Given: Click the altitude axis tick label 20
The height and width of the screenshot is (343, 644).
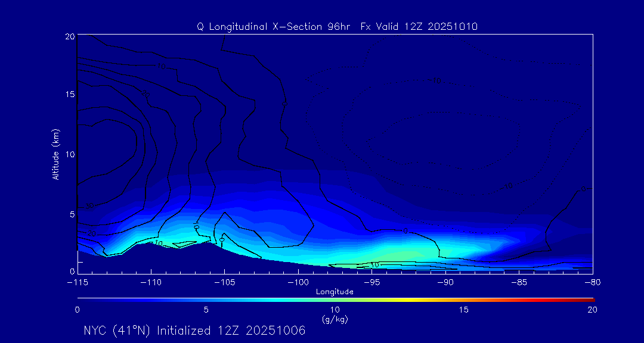Looking at the screenshot, I should pos(70,36).
